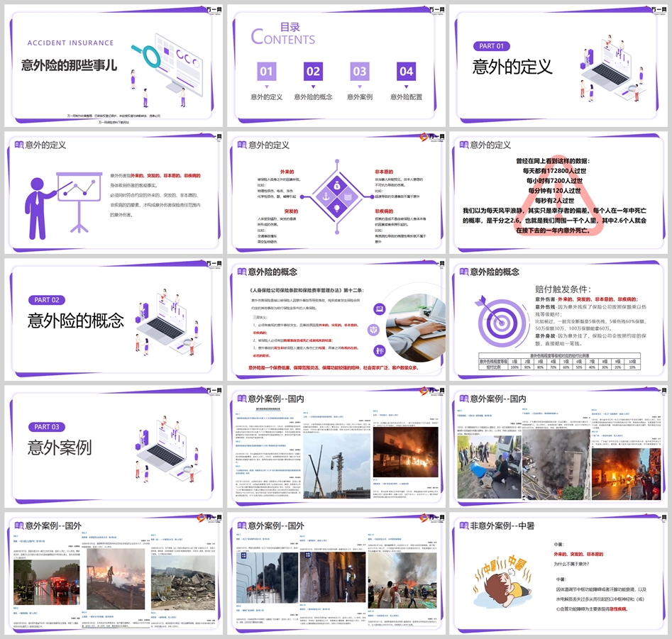This screenshot has width=672, height=639.
Task: Click the target with arrow icon
Action: coord(491,313)
